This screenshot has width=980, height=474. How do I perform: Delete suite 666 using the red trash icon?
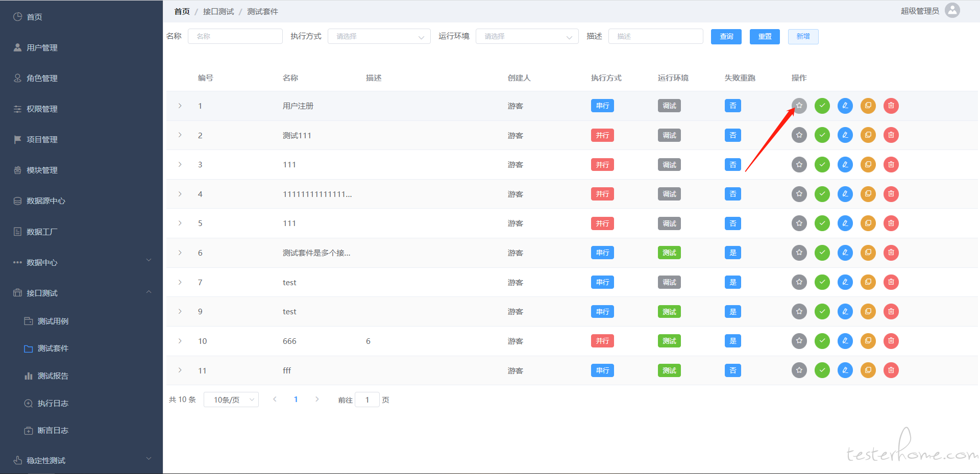tap(891, 341)
